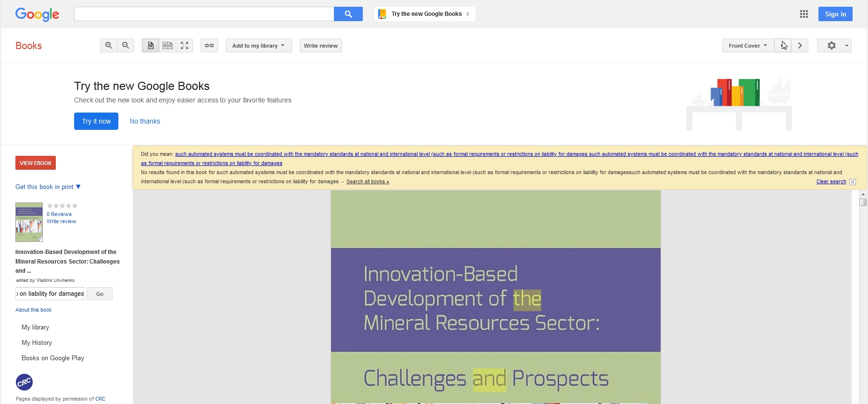
Task: Open the link to this book icon
Action: click(209, 45)
